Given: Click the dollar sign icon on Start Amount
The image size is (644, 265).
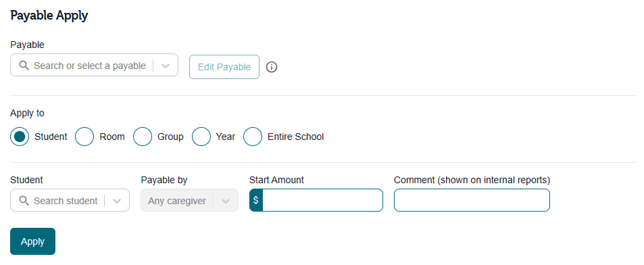Looking at the screenshot, I should (x=256, y=200).
